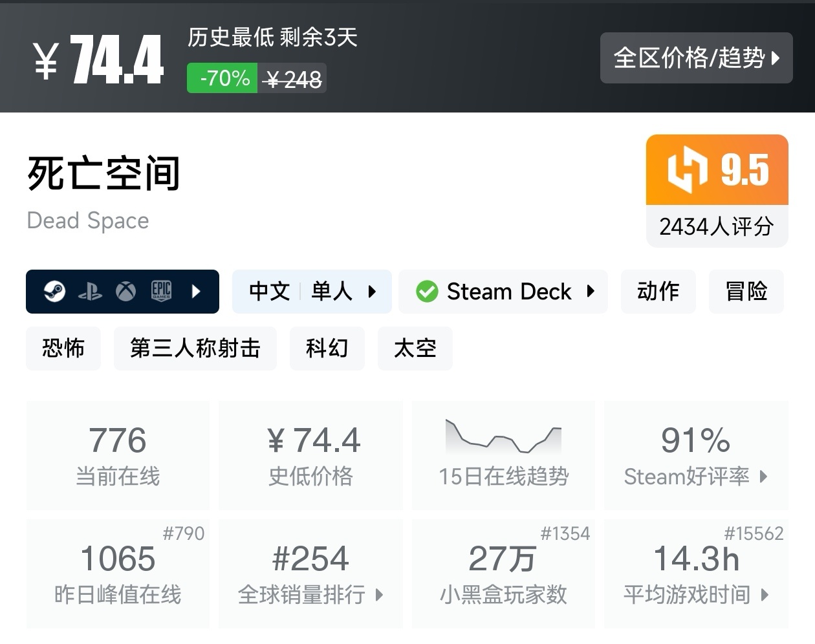Open the 776 当前在线 stat card

click(x=118, y=455)
